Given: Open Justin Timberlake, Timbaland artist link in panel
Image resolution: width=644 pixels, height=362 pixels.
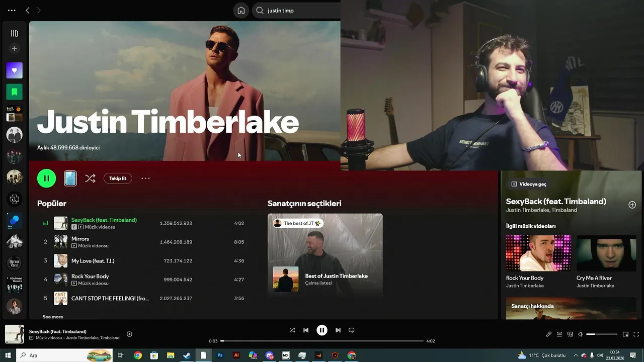Looking at the screenshot, I should coord(541,210).
